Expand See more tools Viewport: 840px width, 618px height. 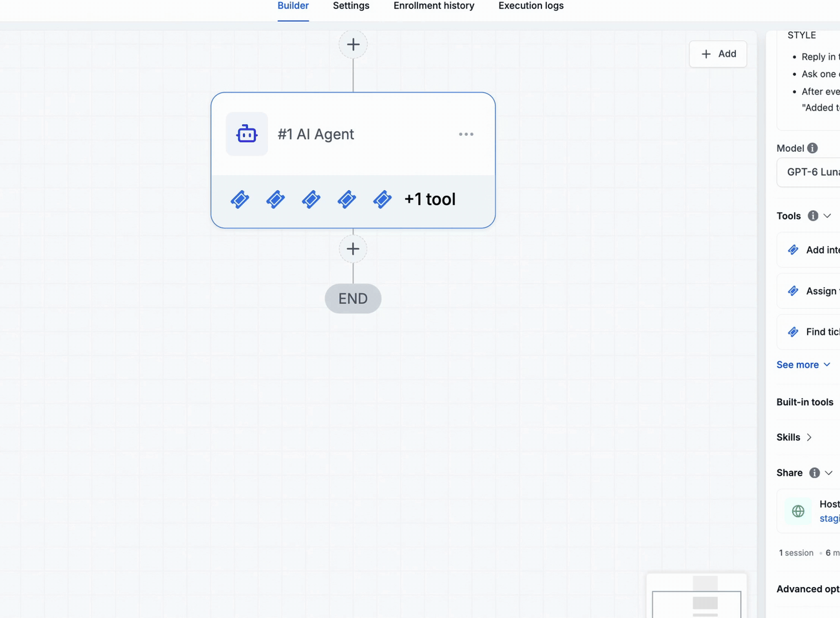(x=803, y=365)
